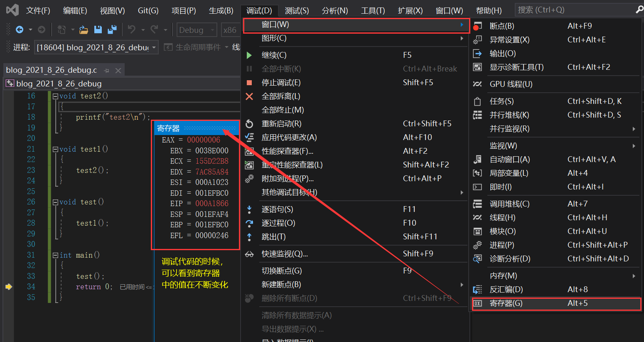Click the blog_2021_8_26_debug project scope dropdown
The image size is (644, 342).
pos(123,84)
